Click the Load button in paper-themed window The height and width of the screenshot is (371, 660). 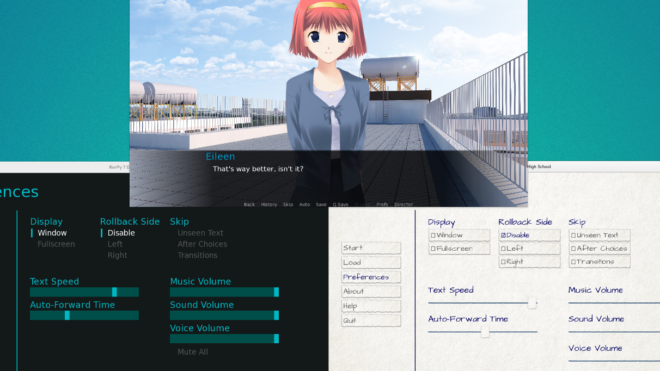coord(371,262)
